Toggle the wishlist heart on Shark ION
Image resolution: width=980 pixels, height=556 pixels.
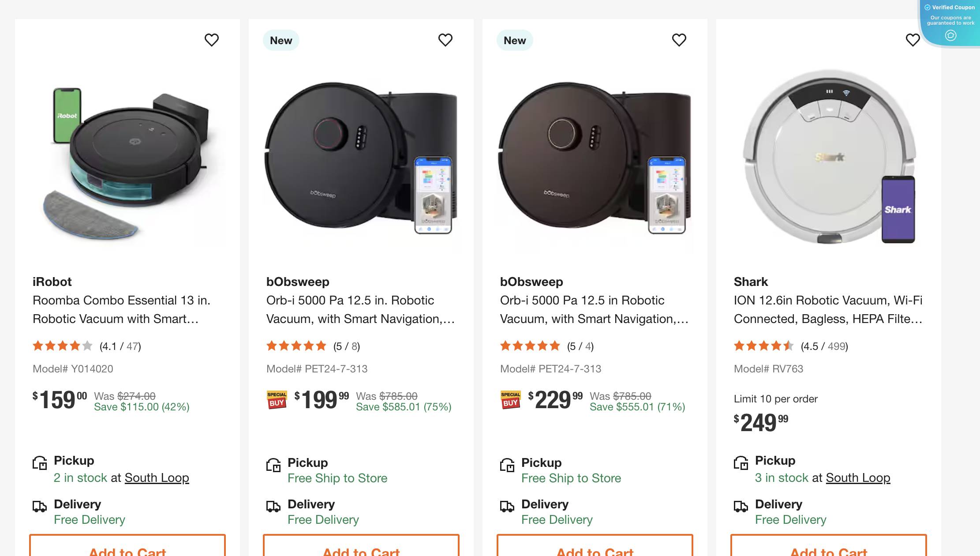pyautogui.click(x=913, y=40)
